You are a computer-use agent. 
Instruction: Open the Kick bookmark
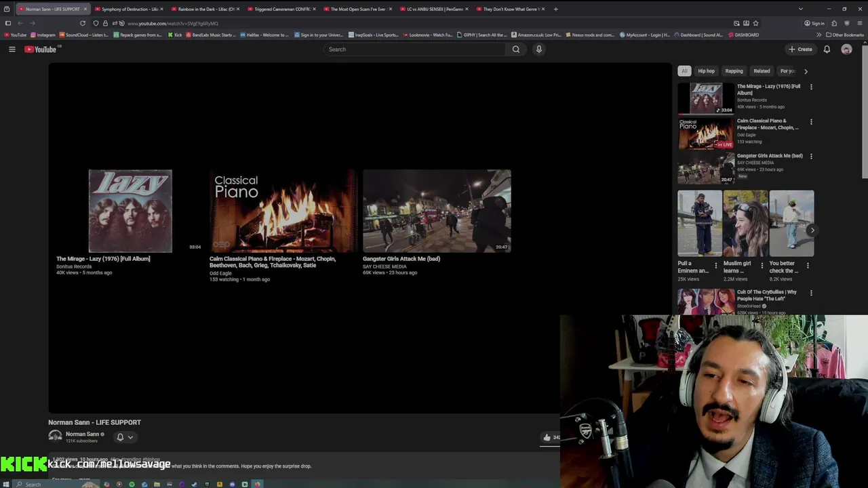pos(175,35)
